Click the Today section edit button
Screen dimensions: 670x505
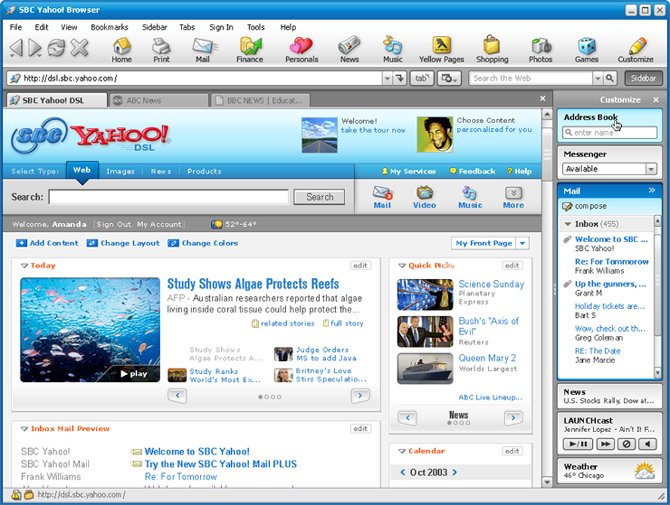pyautogui.click(x=360, y=265)
